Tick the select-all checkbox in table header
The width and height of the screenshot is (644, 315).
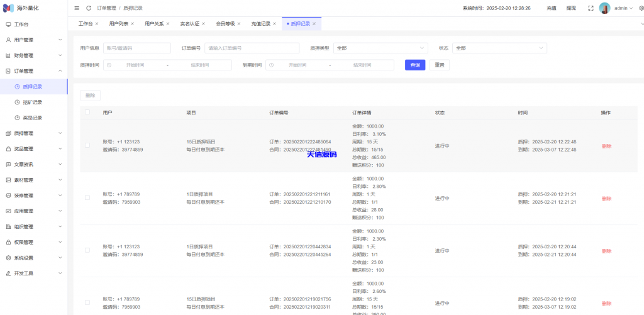point(87,112)
